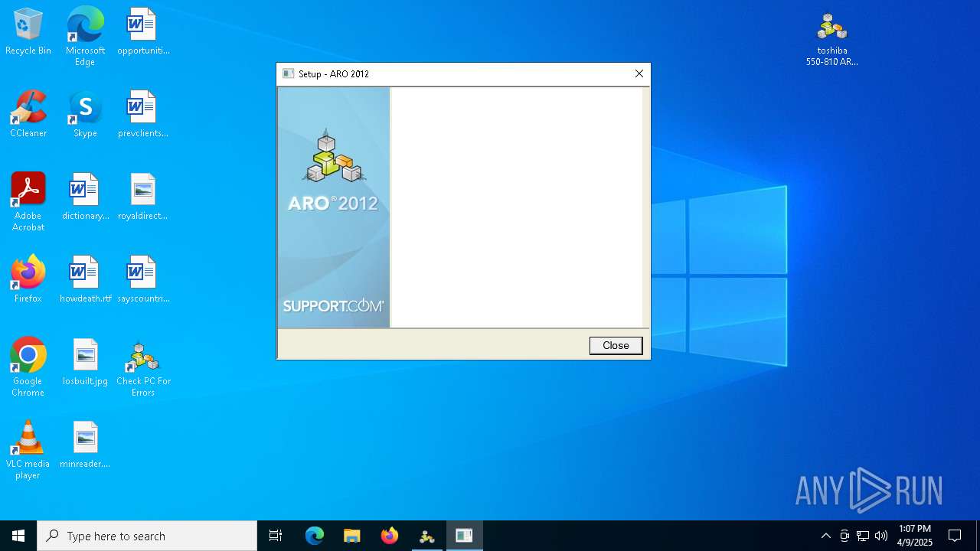
Task: Open the volume control tray icon
Action: [881, 536]
